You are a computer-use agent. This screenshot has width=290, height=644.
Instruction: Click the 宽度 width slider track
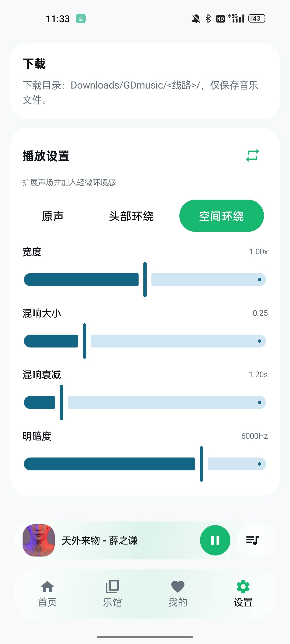coord(145,280)
